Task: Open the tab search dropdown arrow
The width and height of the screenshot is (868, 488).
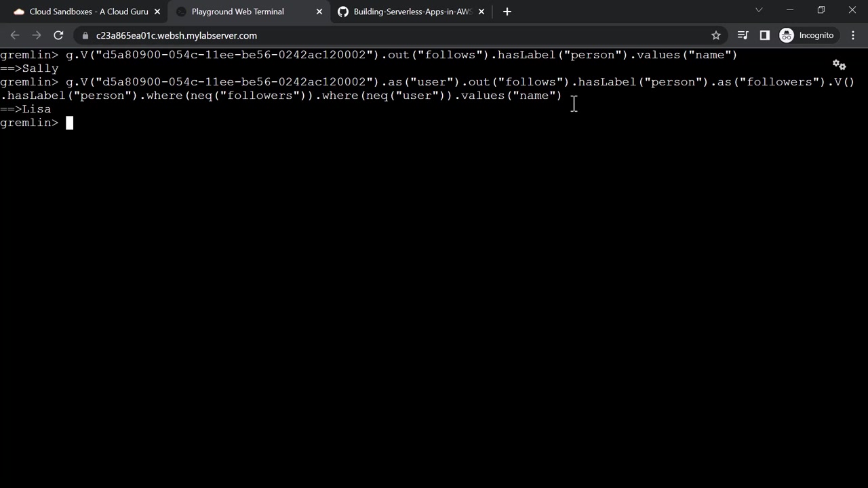Action: (x=759, y=10)
